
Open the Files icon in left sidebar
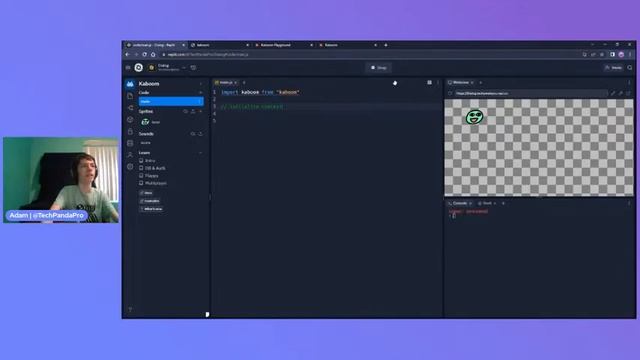pyautogui.click(x=130, y=96)
